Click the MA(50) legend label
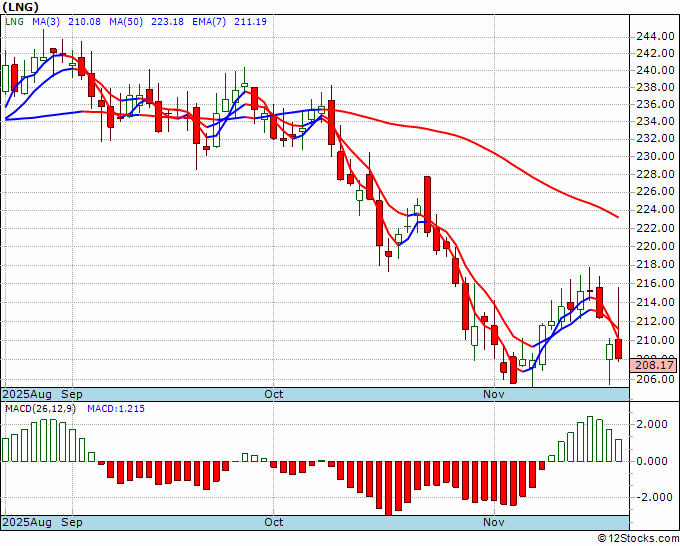Screen dimensions: 680x546 [x=126, y=21]
